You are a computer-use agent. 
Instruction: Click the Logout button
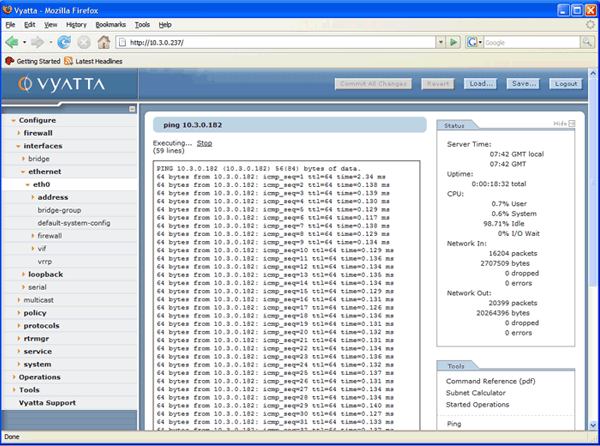pos(565,84)
